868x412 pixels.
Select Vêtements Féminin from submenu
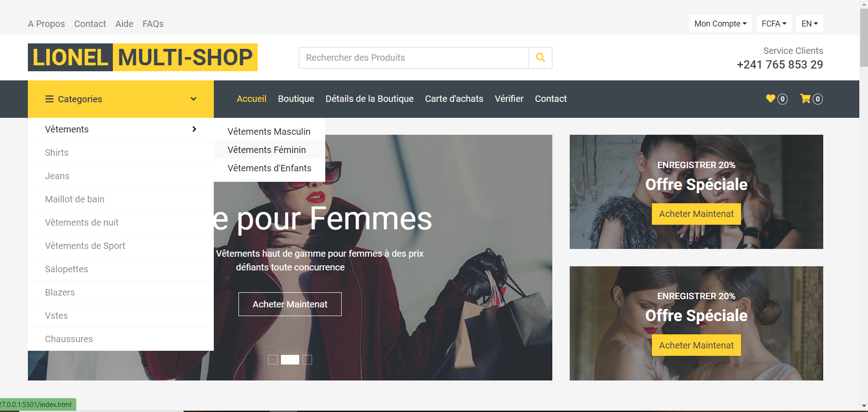267,150
